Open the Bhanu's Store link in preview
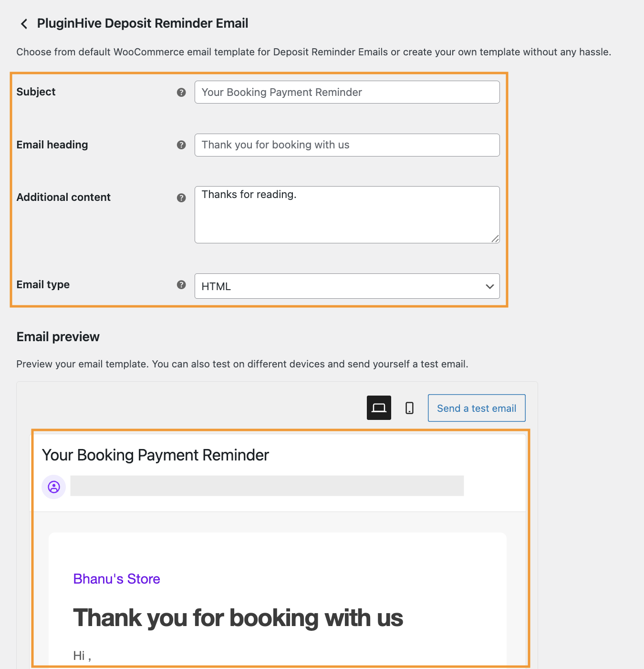The width and height of the screenshot is (644, 669). click(116, 579)
